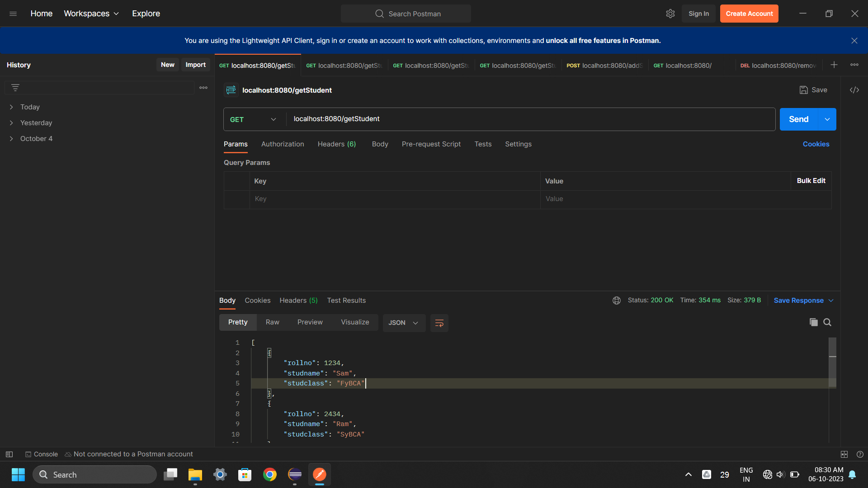Click the Cookies link
Viewport: 868px width, 488px height.
tap(816, 144)
